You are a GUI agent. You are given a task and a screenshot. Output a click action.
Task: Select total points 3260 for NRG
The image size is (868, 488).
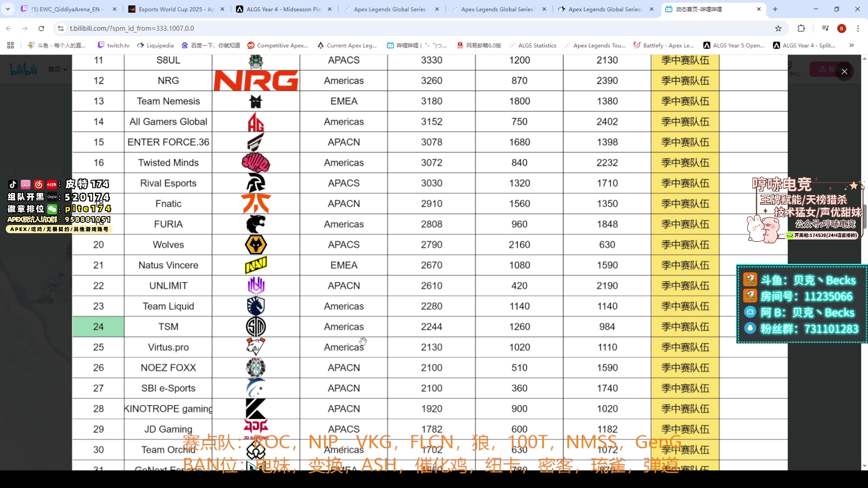point(432,80)
